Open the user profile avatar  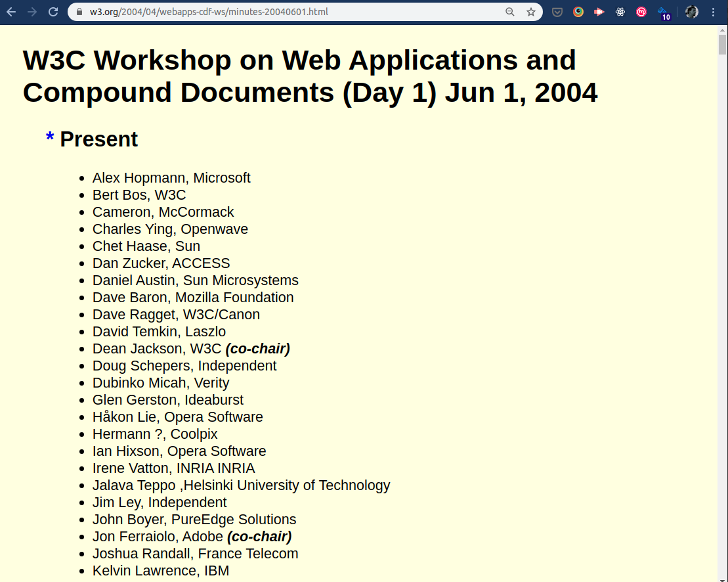click(x=691, y=12)
